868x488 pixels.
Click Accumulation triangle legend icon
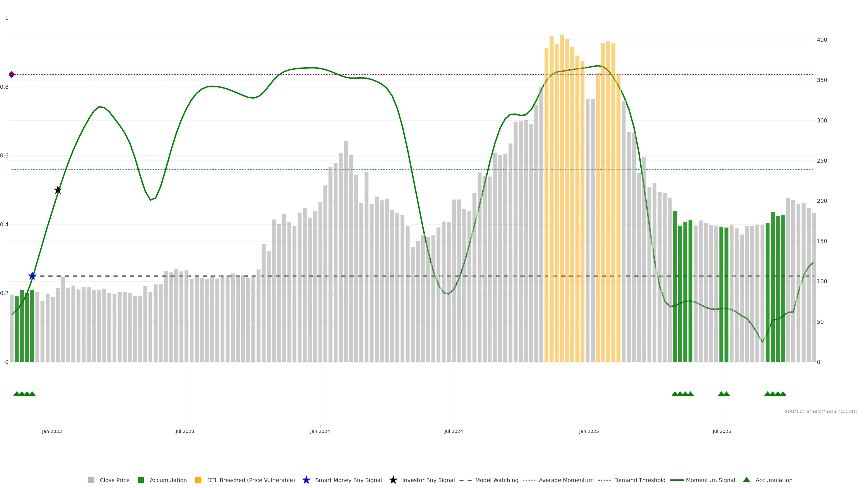pyautogui.click(x=747, y=480)
